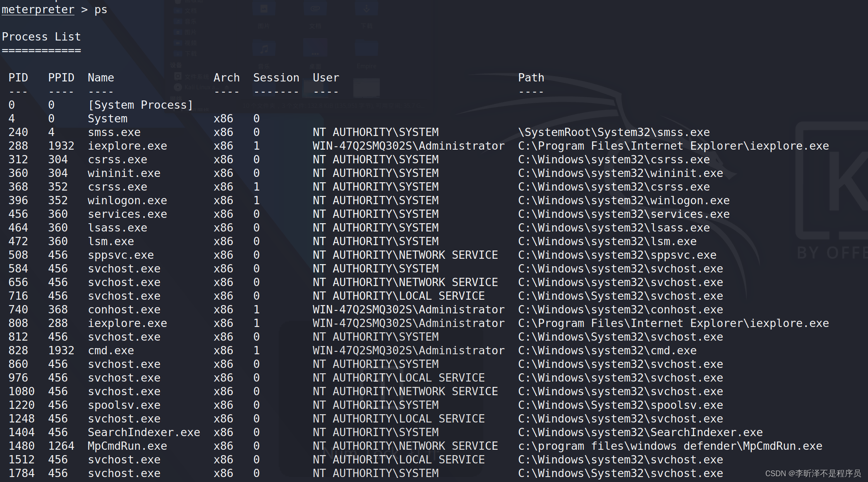Select conhost.exe in the Name column
Viewport: 868px width, 482px height.
pos(124,310)
